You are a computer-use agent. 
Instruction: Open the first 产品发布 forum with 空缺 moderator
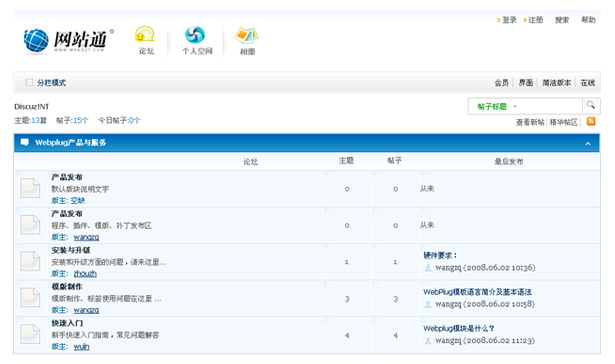coord(67,177)
